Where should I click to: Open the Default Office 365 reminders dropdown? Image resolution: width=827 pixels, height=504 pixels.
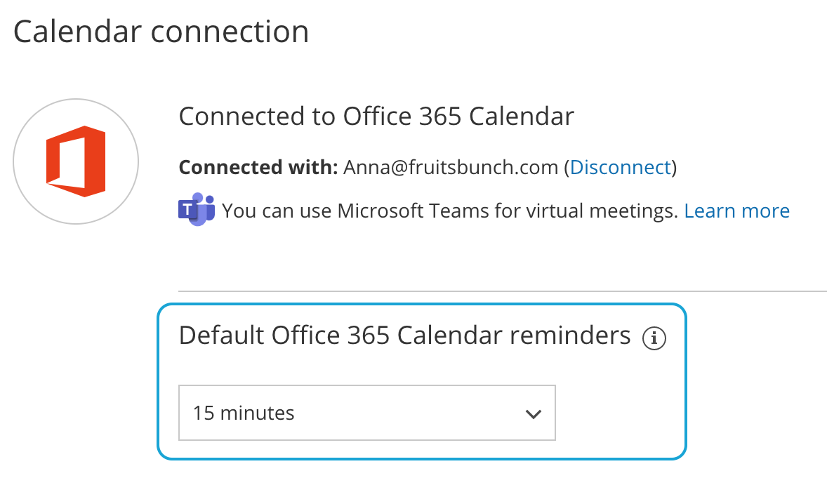click(x=366, y=413)
